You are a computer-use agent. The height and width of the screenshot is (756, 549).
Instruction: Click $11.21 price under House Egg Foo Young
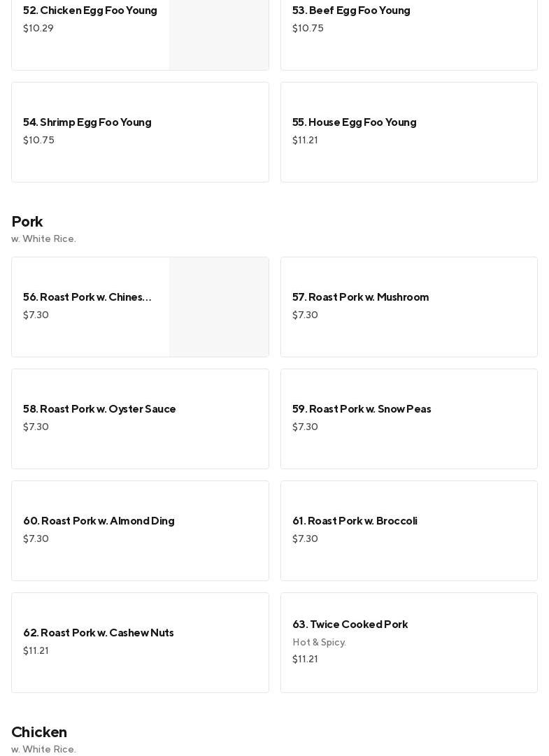click(x=305, y=140)
